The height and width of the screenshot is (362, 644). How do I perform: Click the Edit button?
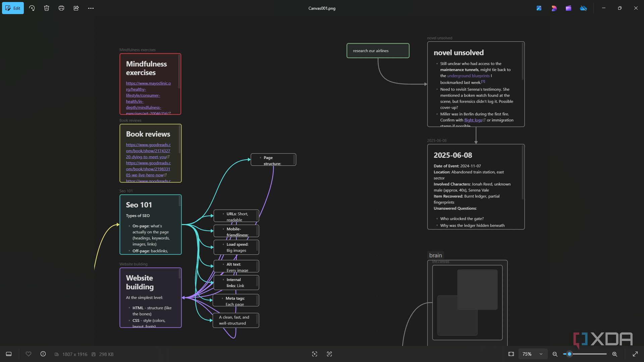point(13,8)
